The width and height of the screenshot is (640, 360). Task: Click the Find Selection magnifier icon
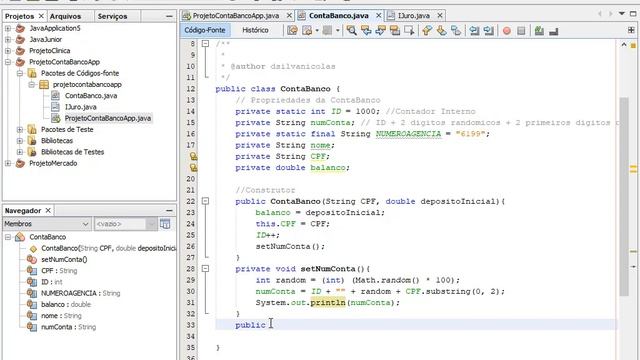click(351, 31)
